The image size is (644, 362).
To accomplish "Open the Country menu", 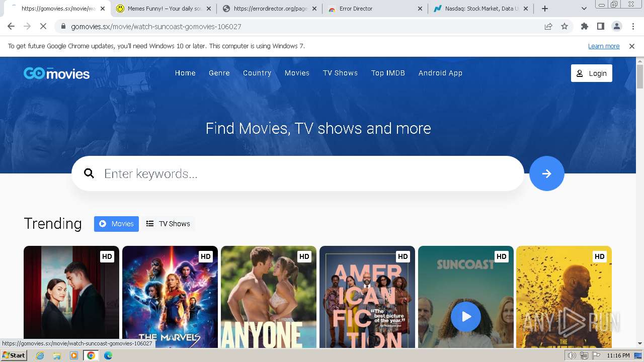I will 257,73.
